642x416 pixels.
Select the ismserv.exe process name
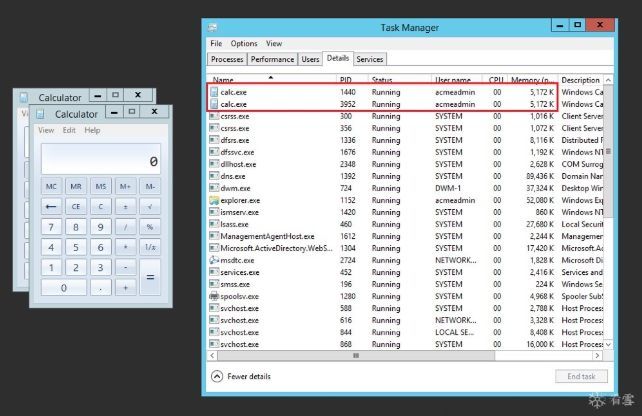click(240, 212)
